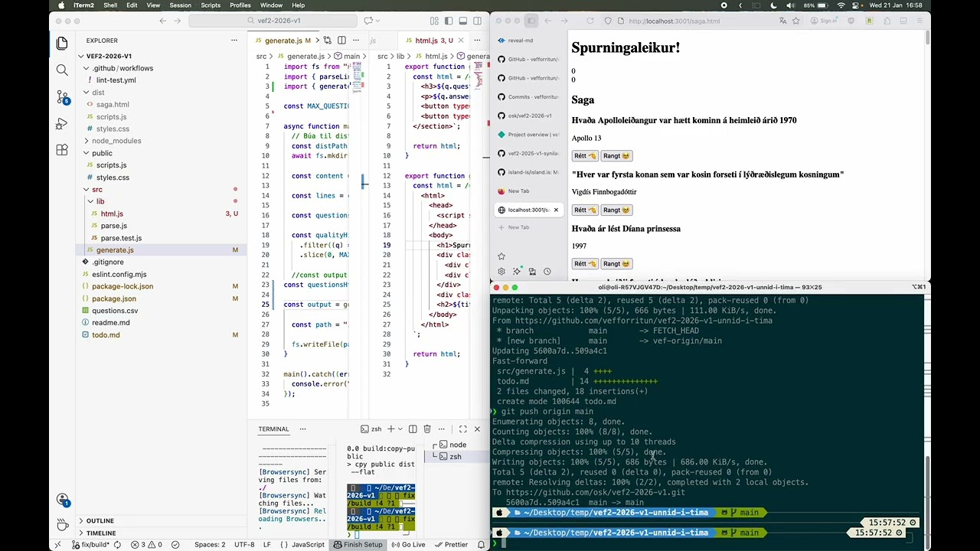Screen dimensions: 980x551
Task: Open changes icon for generate.js editor
Action: 327,40
